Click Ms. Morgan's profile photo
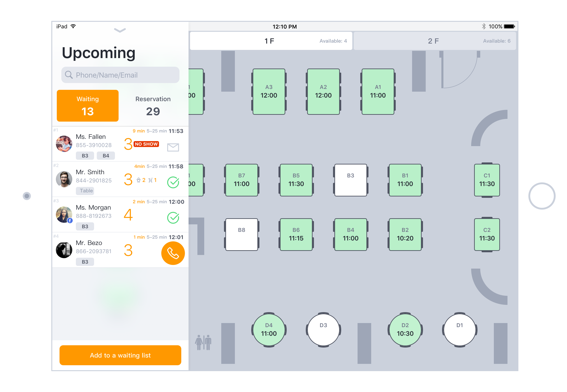 coord(64,215)
